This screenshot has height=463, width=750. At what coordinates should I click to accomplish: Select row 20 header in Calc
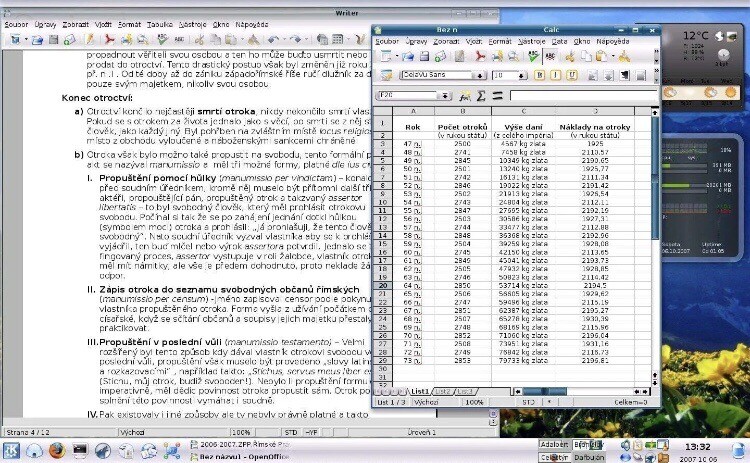point(382,285)
